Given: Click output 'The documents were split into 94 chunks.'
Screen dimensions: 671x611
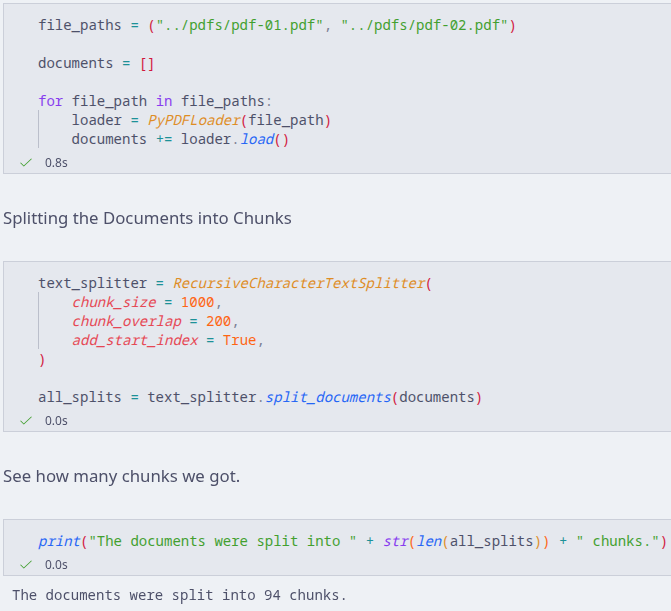Looking at the screenshot, I should [x=179, y=595].
